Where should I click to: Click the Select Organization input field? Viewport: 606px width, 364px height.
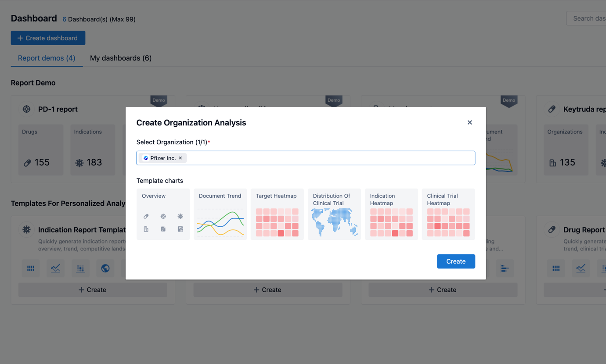pos(329,158)
